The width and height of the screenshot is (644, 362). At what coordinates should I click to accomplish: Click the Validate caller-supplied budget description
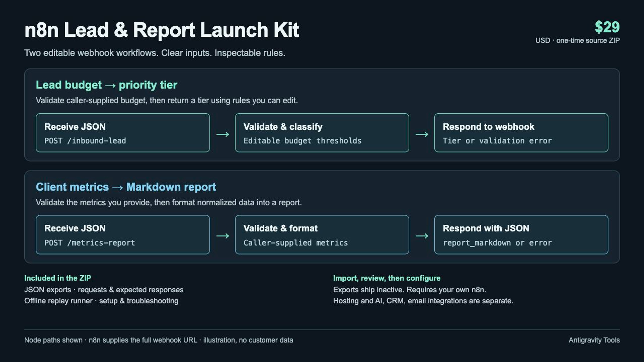point(167,101)
